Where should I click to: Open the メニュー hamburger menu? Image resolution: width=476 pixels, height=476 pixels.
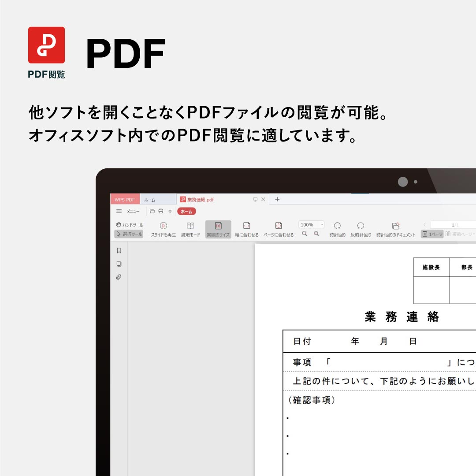coord(127,211)
